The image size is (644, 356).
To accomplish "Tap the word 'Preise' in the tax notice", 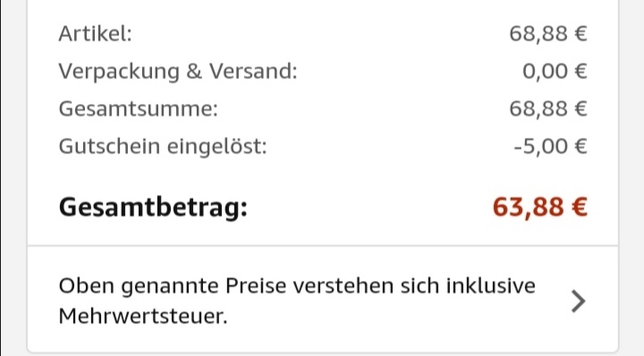I will point(256,285).
